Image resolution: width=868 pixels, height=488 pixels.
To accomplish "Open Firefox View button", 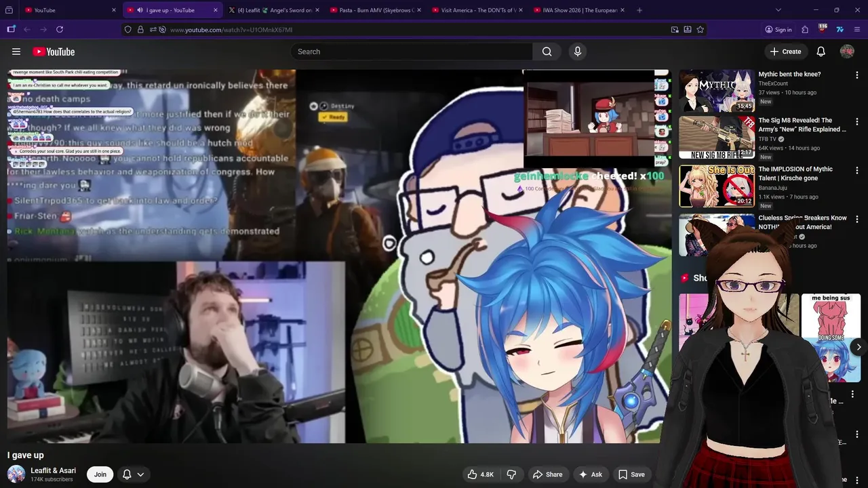I will click(x=9, y=10).
